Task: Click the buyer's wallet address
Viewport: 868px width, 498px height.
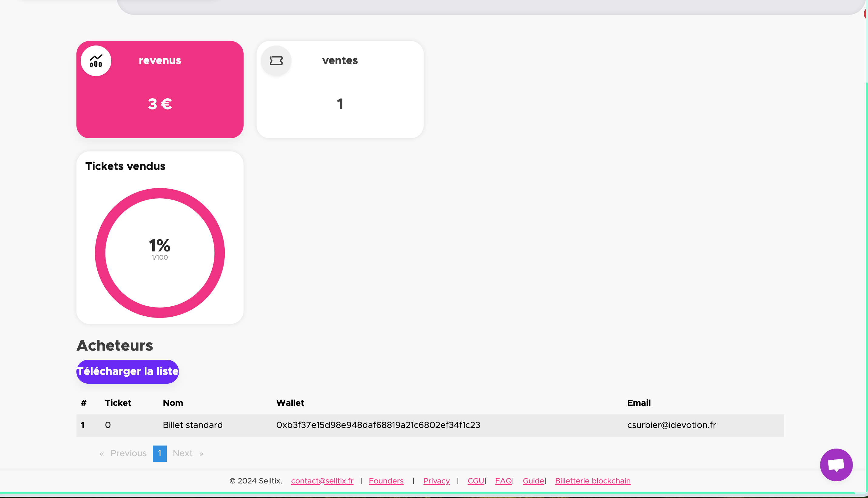Action: tap(378, 425)
